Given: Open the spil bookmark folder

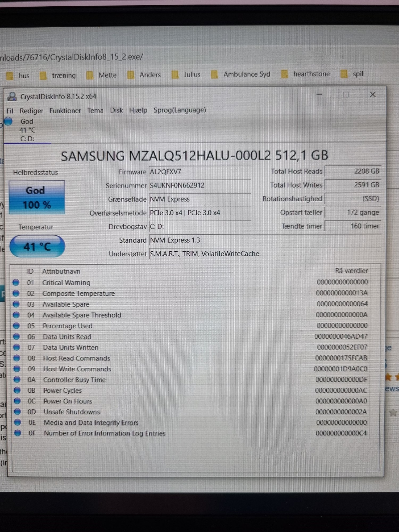Looking at the screenshot, I should click(x=352, y=74).
